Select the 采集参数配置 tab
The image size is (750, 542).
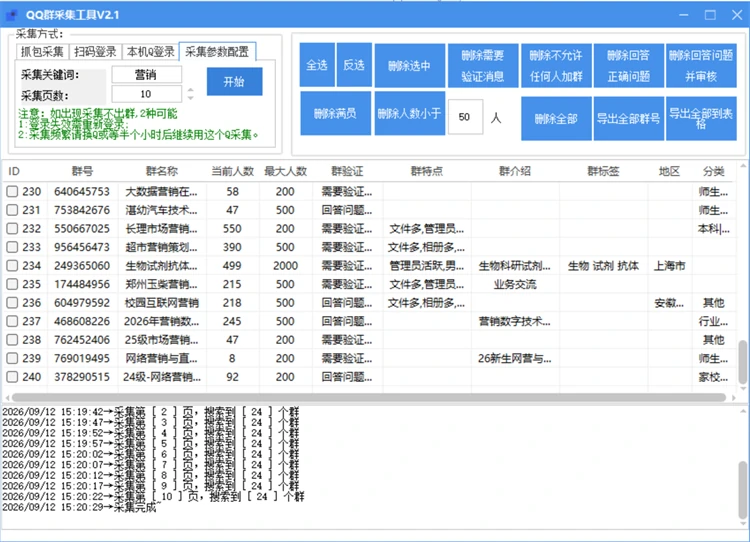coord(217,51)
